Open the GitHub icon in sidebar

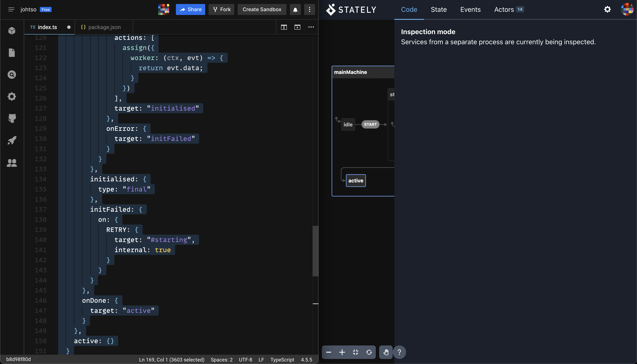(12, 118)
